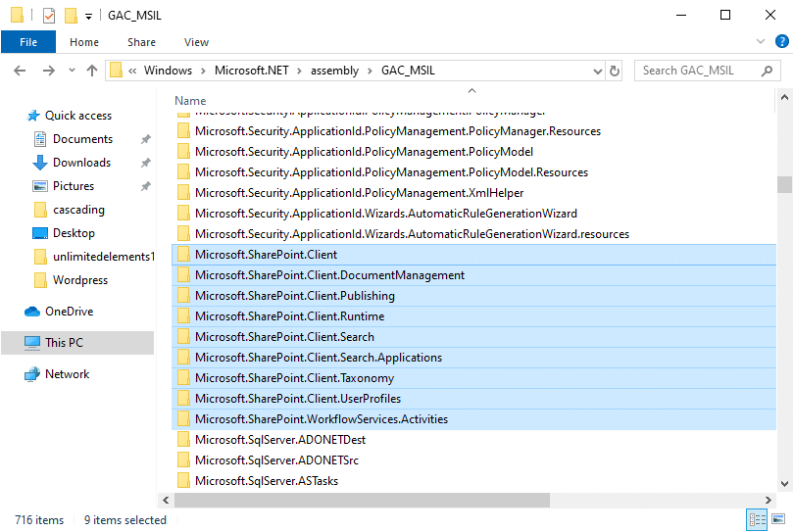
Task: Sort by the Name column header
Action: point(190,101)
